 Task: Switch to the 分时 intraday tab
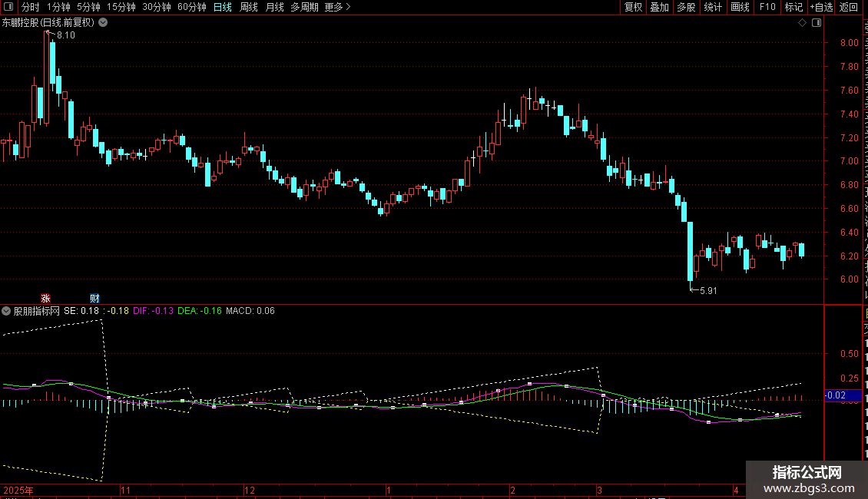31,7
